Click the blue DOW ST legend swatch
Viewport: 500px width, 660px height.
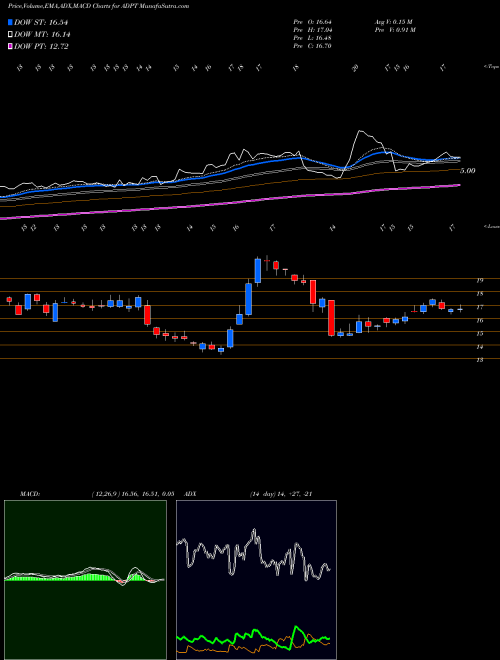(11, 22)
